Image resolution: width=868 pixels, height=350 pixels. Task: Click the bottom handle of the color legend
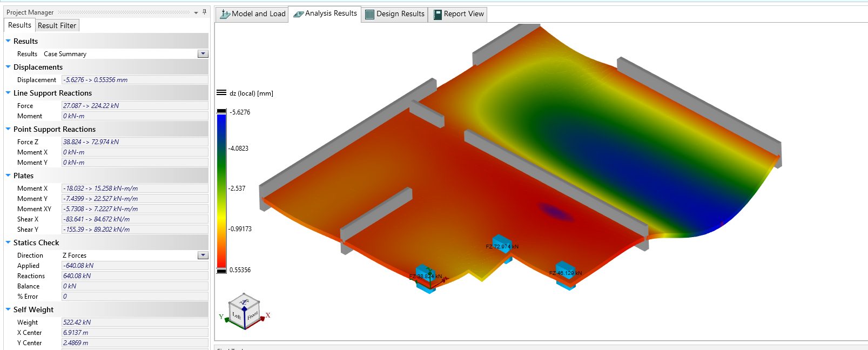coord(221,271)
